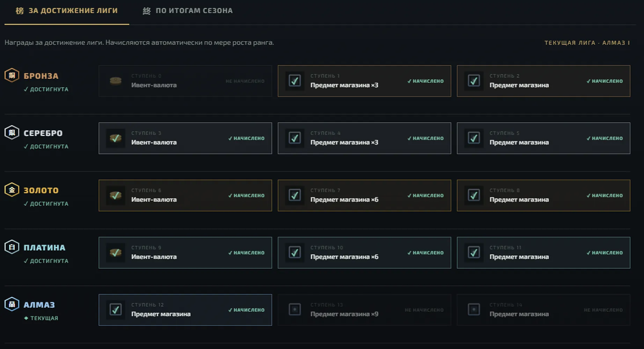
Task: Click «Начислено» in the Ступень 3 card
Action: click(x=246, y=138)
